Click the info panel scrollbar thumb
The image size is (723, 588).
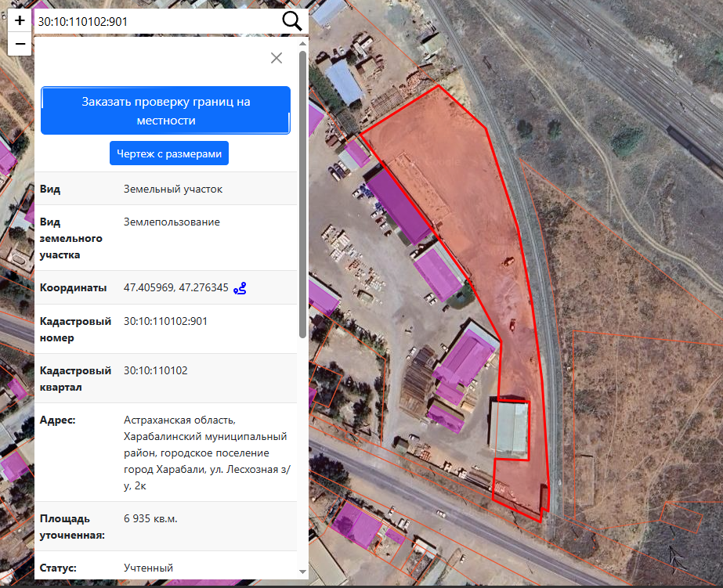[303, 196]
